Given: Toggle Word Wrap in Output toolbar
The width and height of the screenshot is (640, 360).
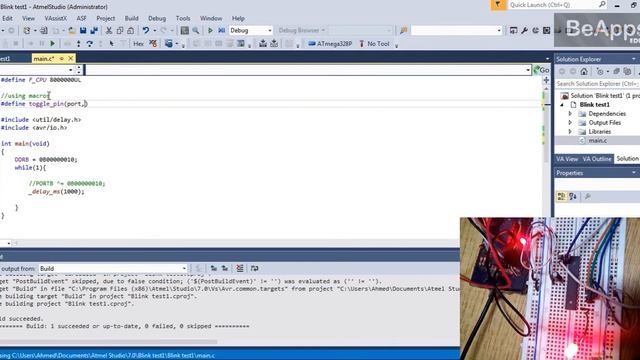Looking at the screenshot, I should 255,268.
